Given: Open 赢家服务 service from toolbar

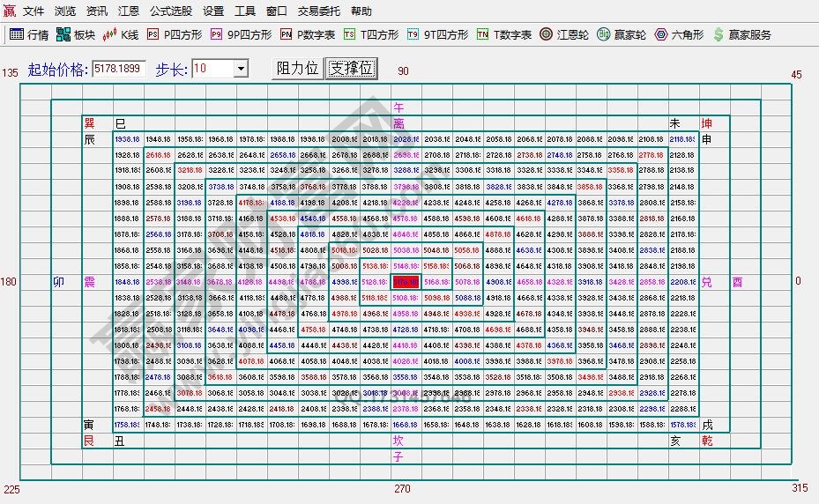Looking at the screenshot, I should (x=741, y=35).
